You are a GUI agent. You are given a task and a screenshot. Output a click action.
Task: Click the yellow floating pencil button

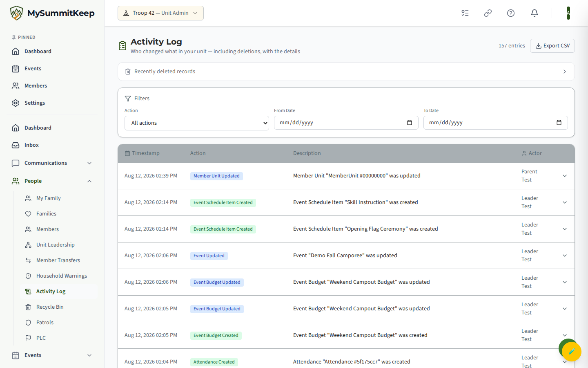point(572,351)
